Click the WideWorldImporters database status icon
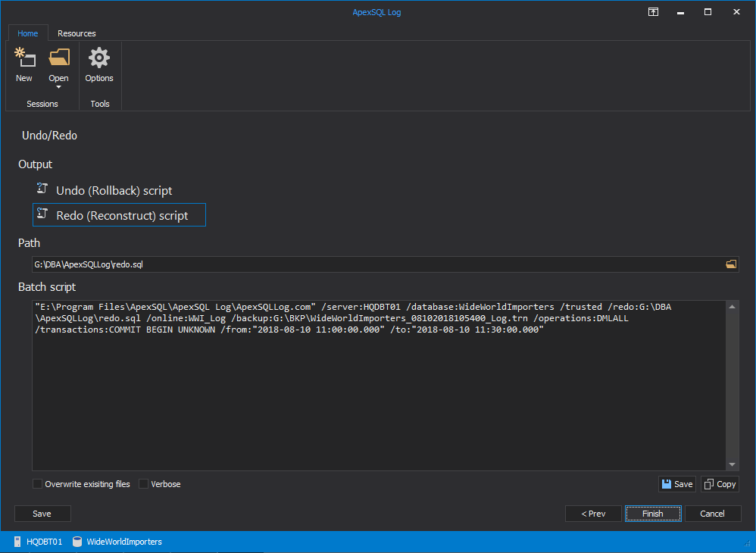The width and height of the screenshot is (756, 553). pos(77,542)
